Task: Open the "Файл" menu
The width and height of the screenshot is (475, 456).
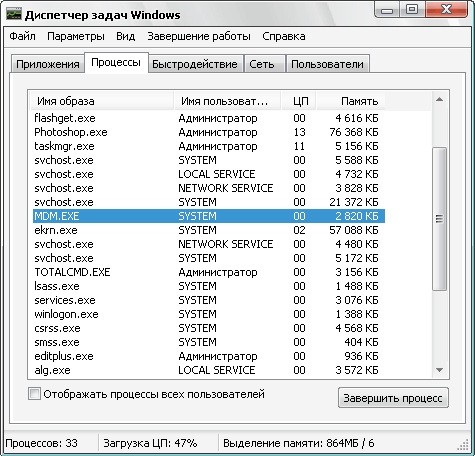Action: coord(22,36)
